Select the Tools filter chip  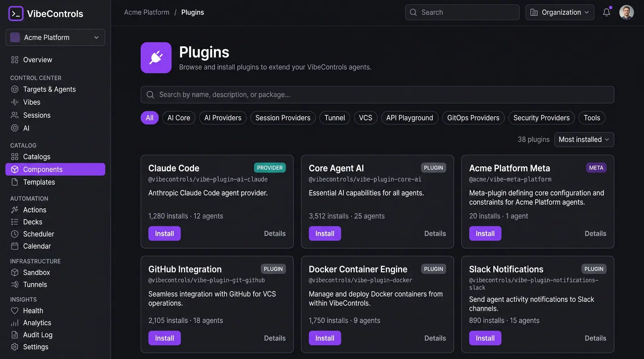click(592, 118)
